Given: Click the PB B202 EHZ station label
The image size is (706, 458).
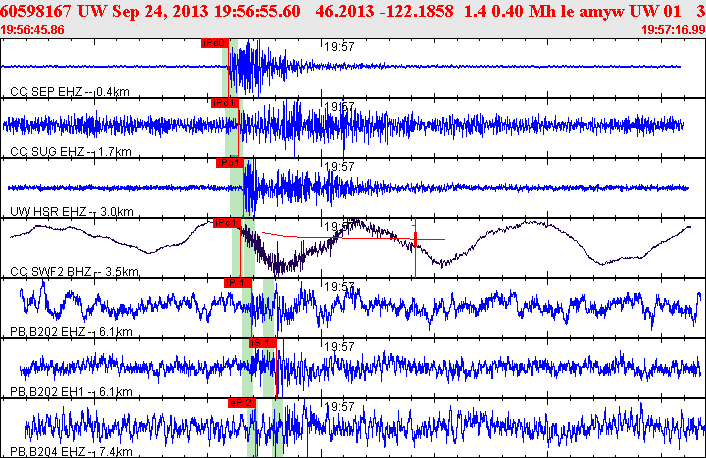Looking at the screenshot, I should coord(72,332).
